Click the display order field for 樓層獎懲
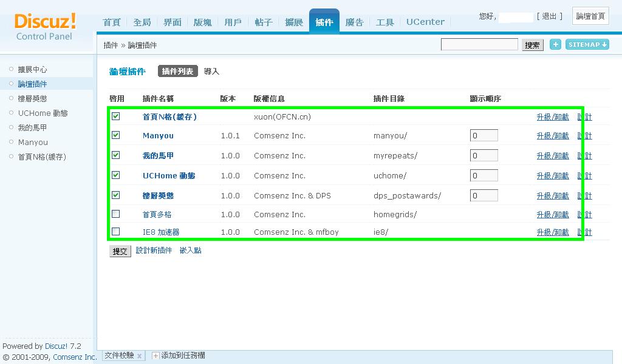The height and width of the screenshot is (364, 622). click(484, 196)
